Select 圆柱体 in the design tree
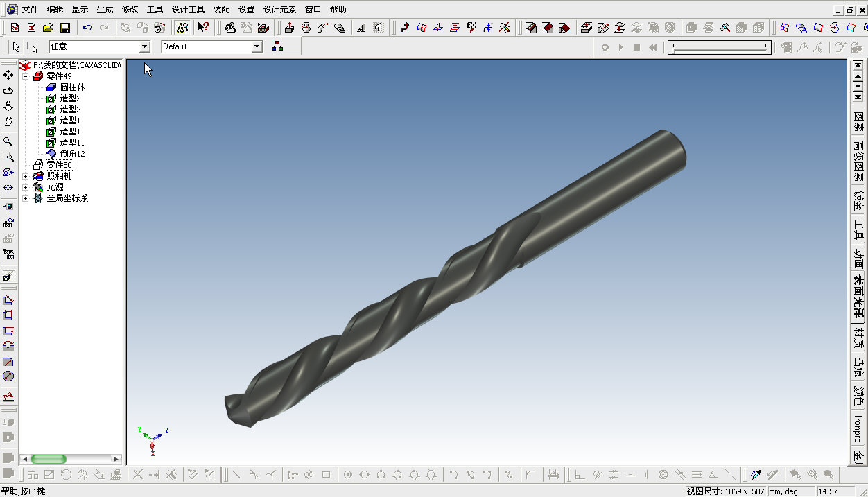 [x=72, y=87]
